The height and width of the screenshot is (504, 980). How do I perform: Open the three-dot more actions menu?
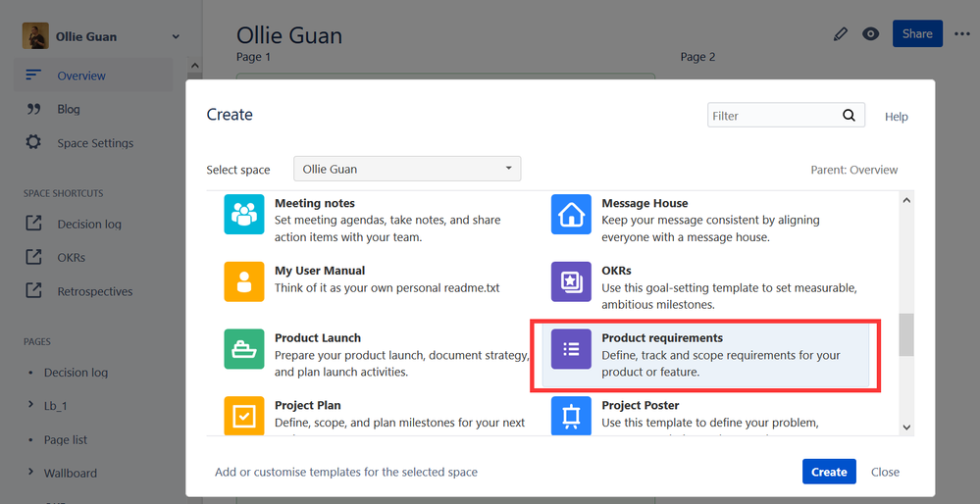coord(962,33)
